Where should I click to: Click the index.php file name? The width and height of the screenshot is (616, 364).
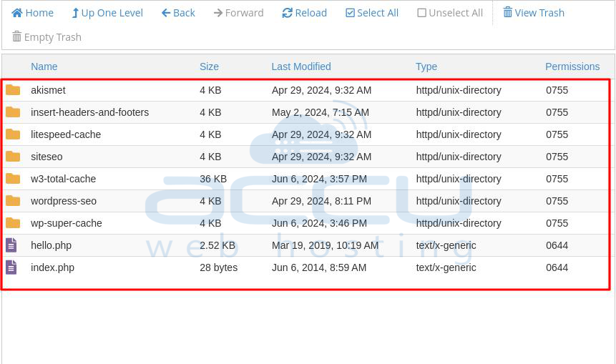click(53, 267)
